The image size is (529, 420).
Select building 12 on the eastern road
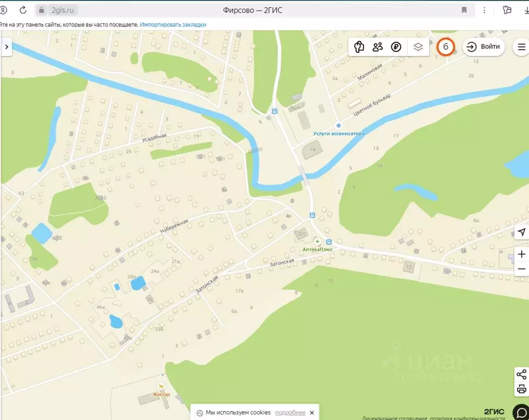pyautogui.click(x=409, y=267)
